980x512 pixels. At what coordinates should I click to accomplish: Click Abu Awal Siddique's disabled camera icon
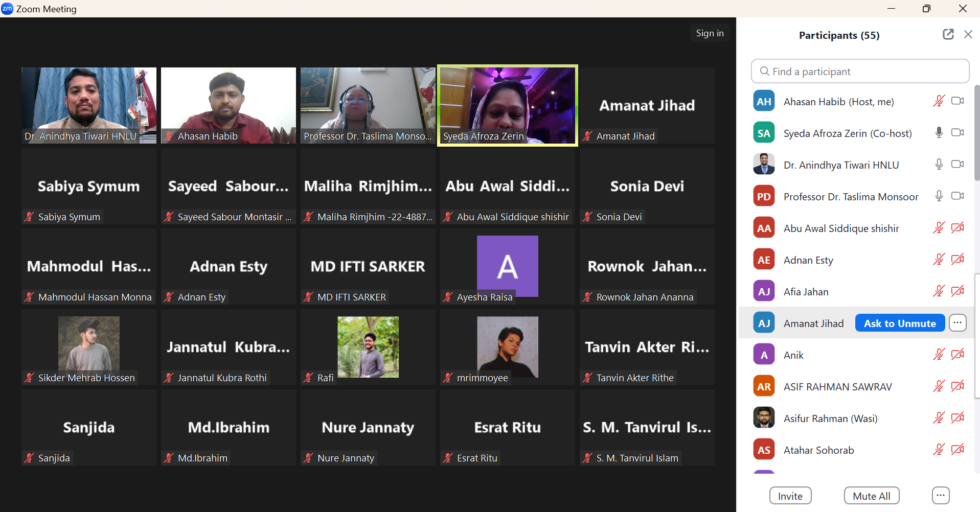point(958,228)
